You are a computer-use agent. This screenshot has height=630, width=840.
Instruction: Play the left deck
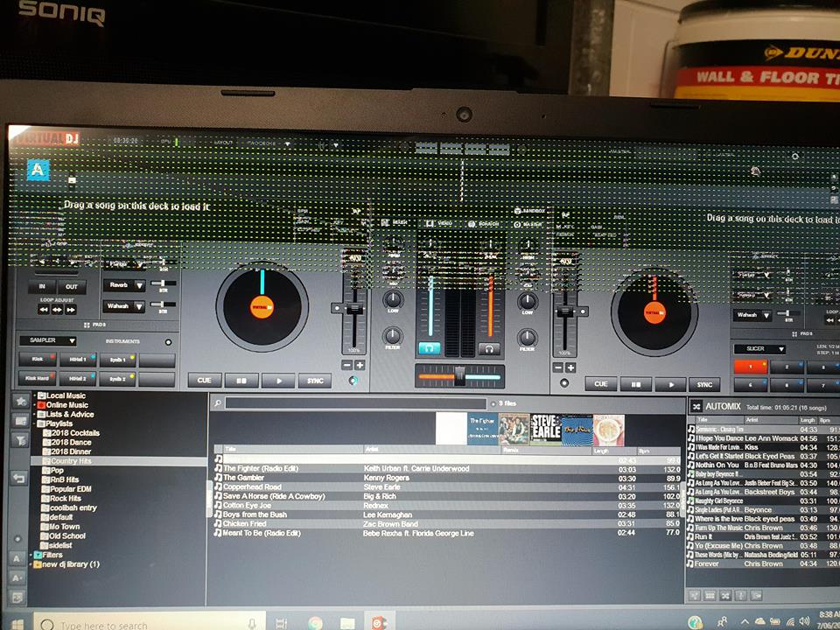tap(278, 381)
